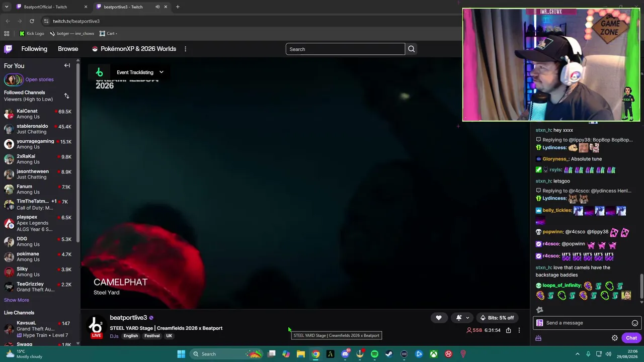
Task: Open beatportlive3 channel avatar
Action: (x=96, y=325)
